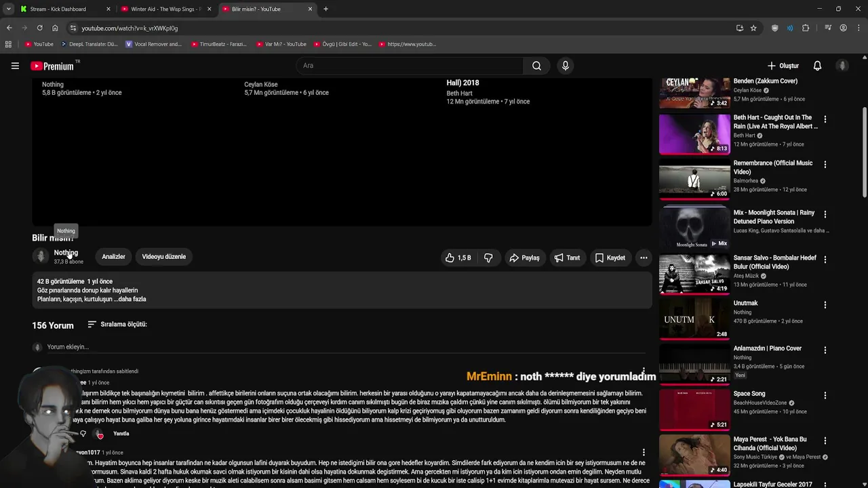Install the app via the address bar icon

[739, 28]
